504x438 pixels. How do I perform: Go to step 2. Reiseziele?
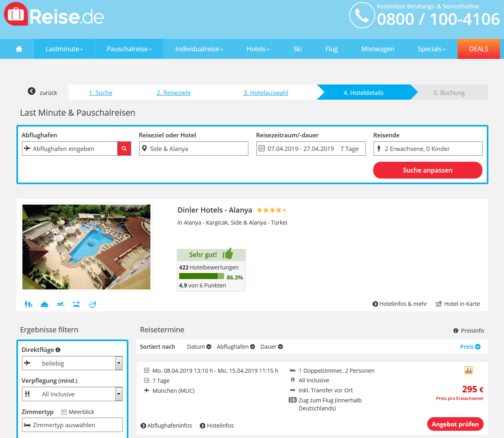174,92
